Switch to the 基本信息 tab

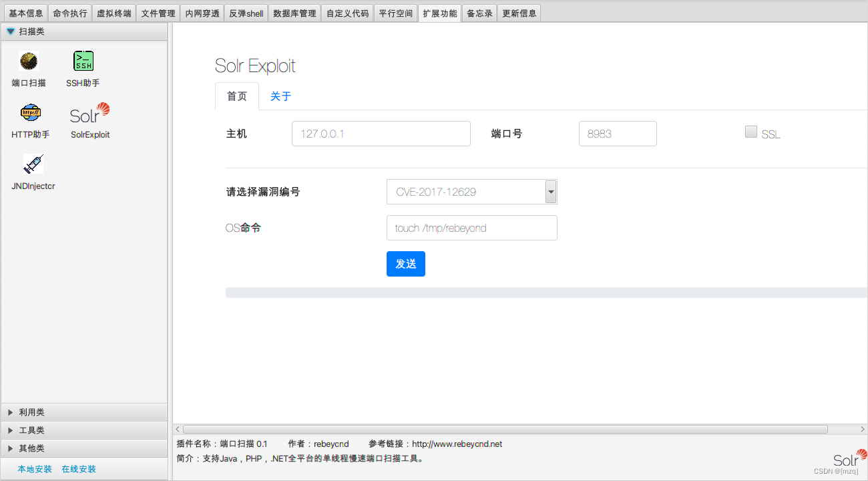[x=26, y=13]
